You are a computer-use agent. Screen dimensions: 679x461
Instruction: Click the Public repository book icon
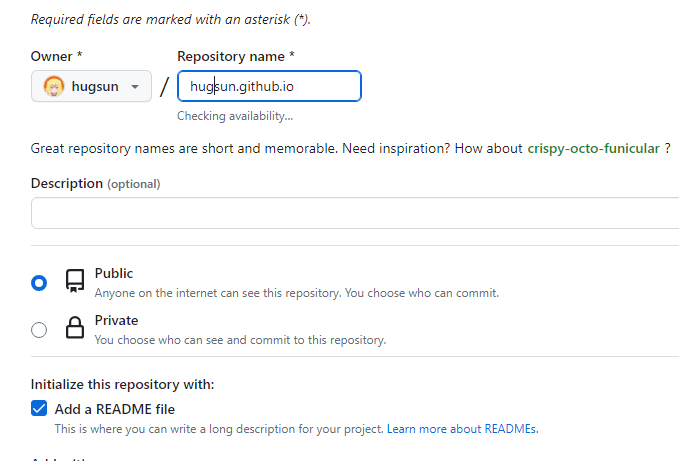click(x=74, y=281)
